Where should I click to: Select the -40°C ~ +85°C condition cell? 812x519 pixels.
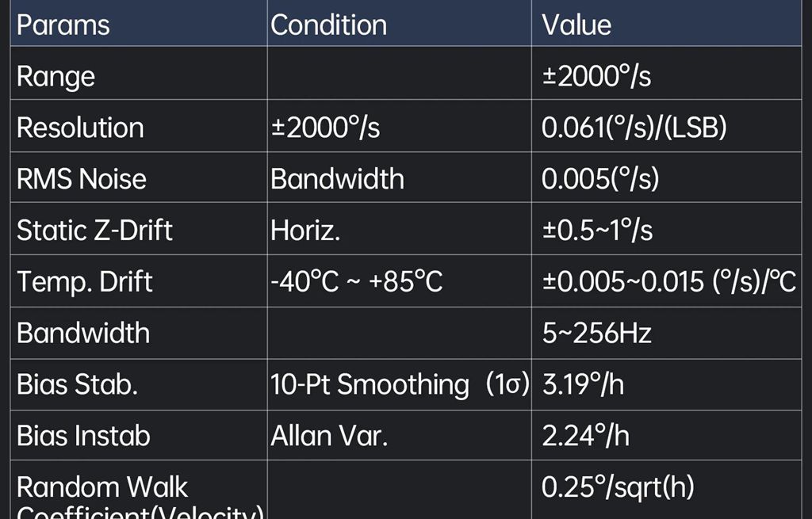tap(356, 281)
